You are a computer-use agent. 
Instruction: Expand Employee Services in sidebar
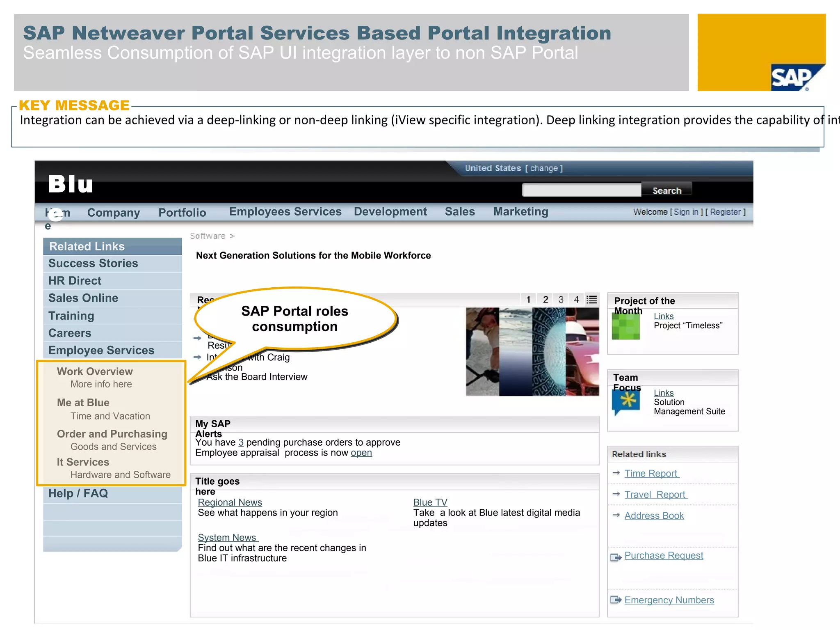[x=112, y=350]
